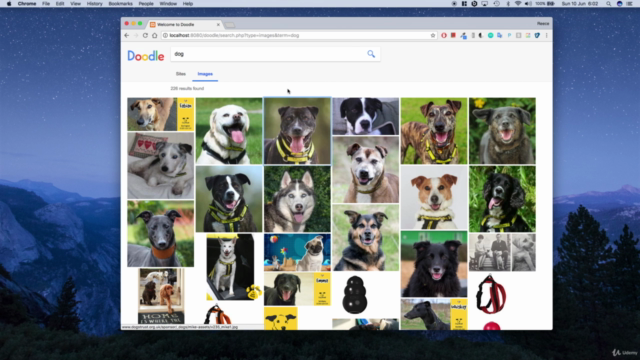Screen dimensions: 640x360
Task: Open the volume control in menu bar
Action: pos(528,4)
